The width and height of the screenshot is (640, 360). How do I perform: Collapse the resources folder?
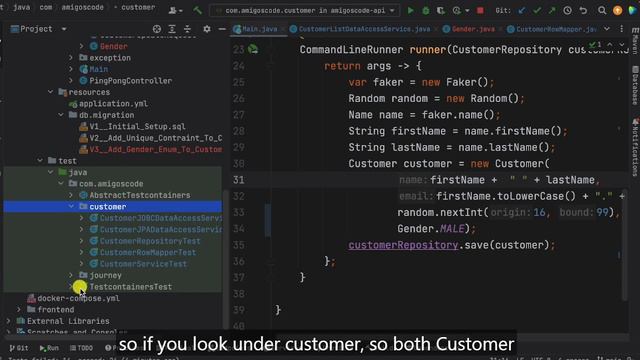[x=50, y=92]
